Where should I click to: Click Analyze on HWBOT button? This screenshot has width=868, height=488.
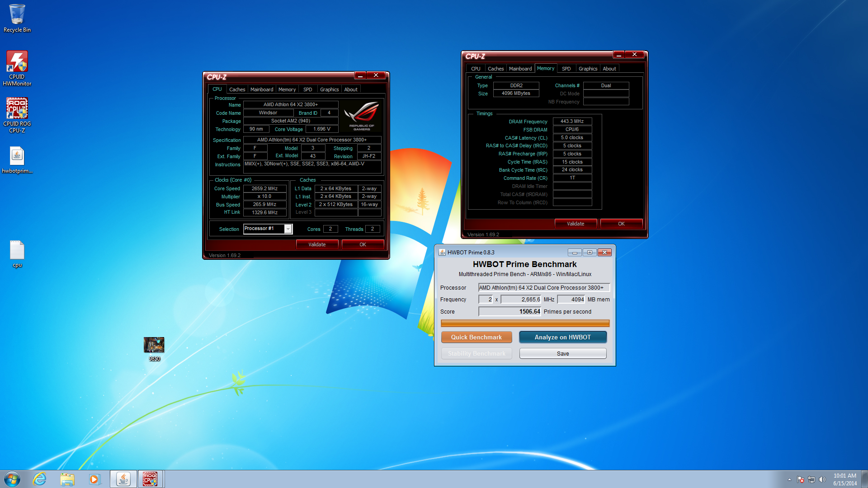[x=563, y=337]
